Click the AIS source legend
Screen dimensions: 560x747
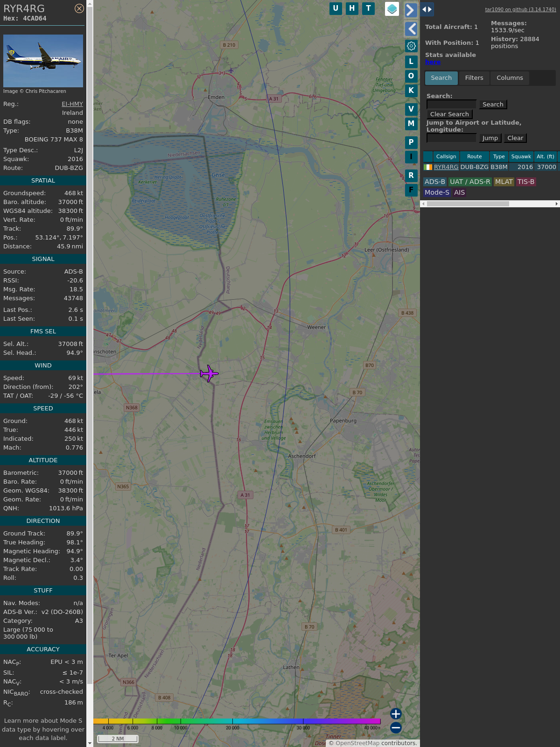[x=460, y=192]
